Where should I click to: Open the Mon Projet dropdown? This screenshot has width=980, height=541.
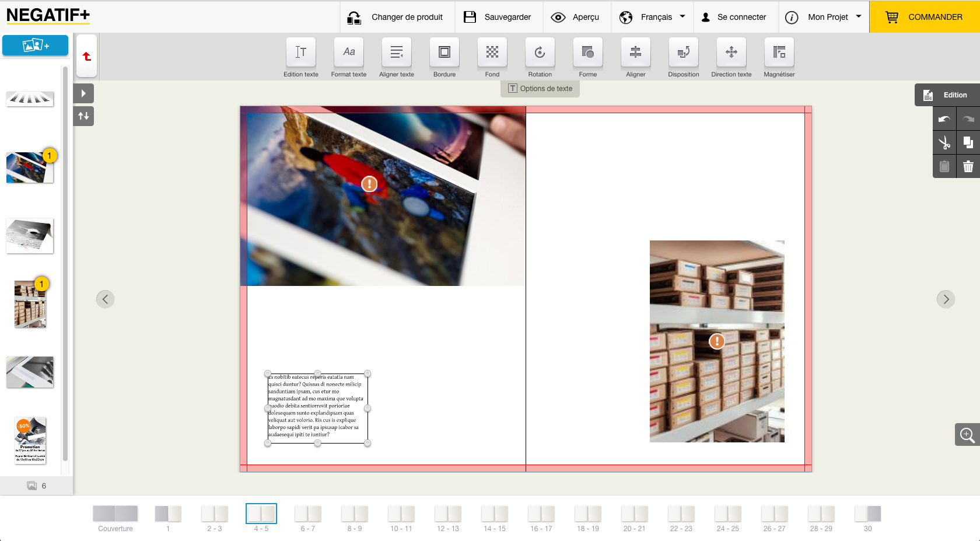point(824,17)
